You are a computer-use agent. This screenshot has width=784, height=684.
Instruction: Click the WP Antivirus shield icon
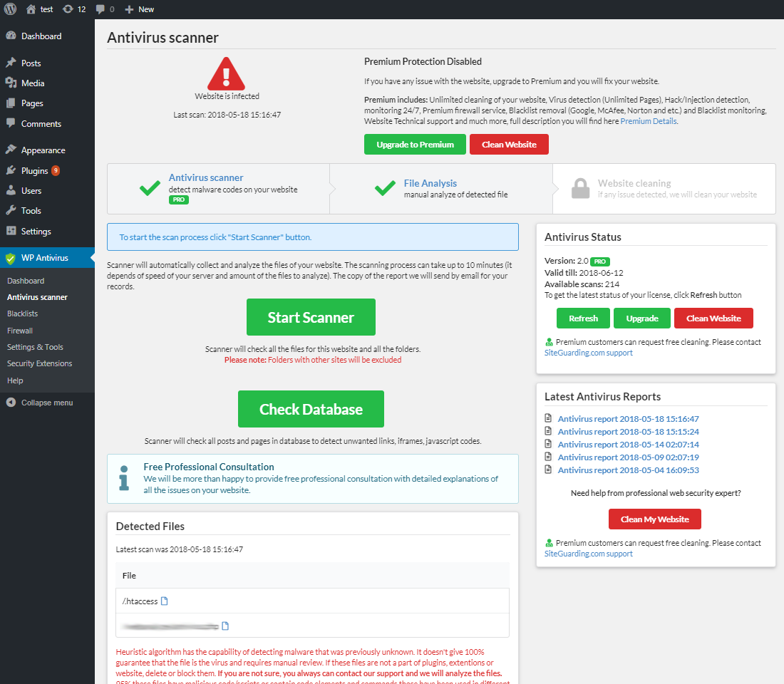[10, 258]
